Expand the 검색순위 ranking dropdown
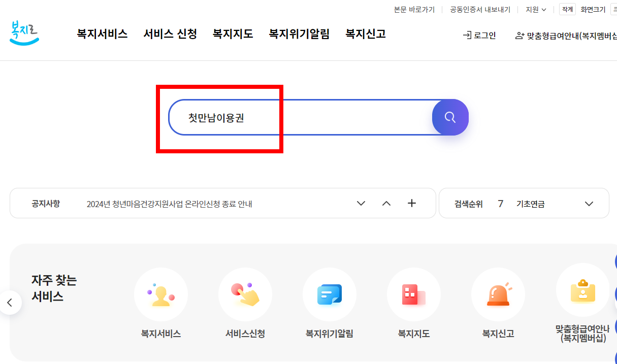This screenshot has height=364, width=617. [x=589, y=204]
